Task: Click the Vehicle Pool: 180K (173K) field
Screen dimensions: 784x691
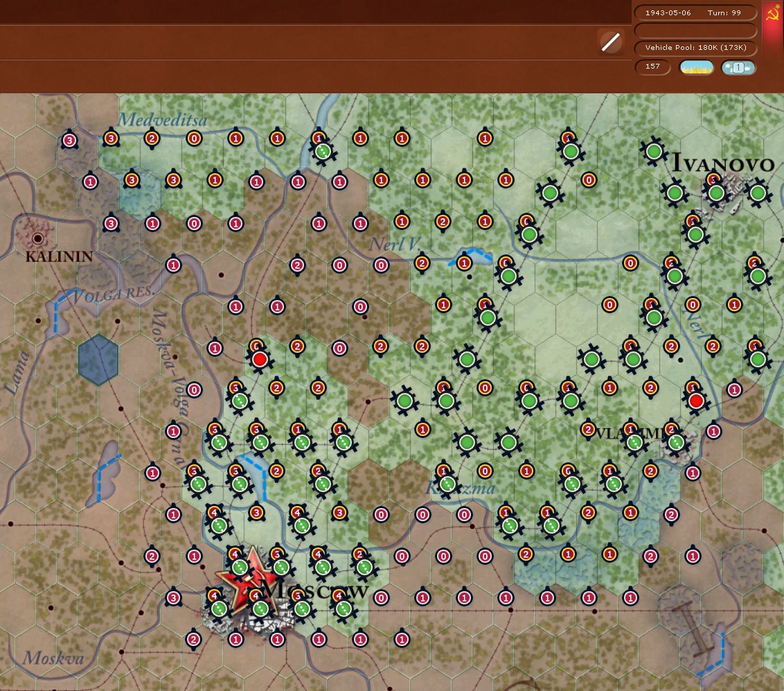Action: pyautogui.click(x=695, y=48)
